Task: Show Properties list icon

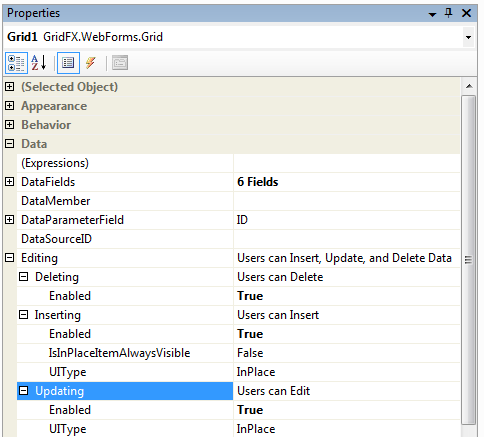Action: click(68, 63)
